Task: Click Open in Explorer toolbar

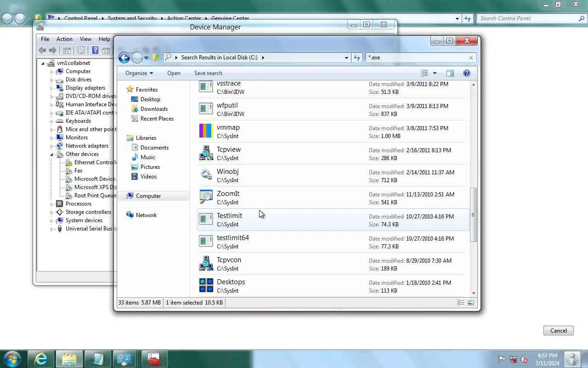Action: pyautogui.click(x=174, y=73)
